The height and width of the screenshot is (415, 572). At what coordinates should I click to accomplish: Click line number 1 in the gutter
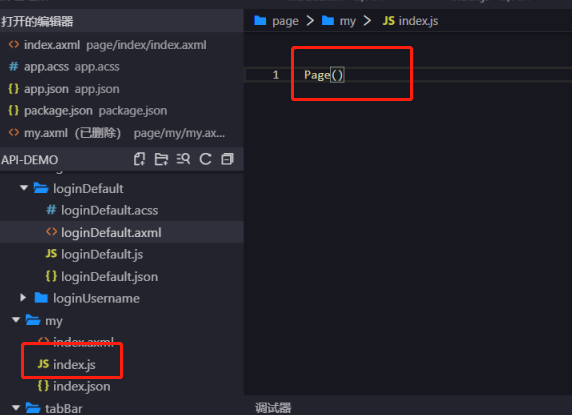point(275,75)
